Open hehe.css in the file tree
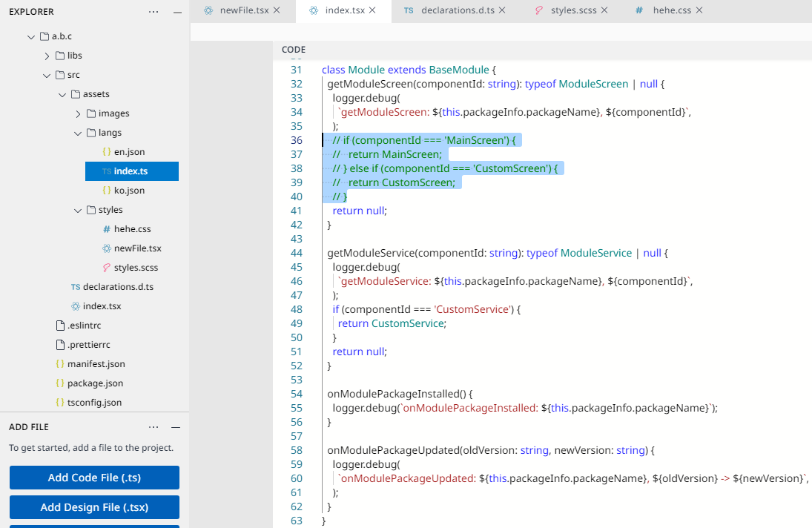 [x=133, y=229]
